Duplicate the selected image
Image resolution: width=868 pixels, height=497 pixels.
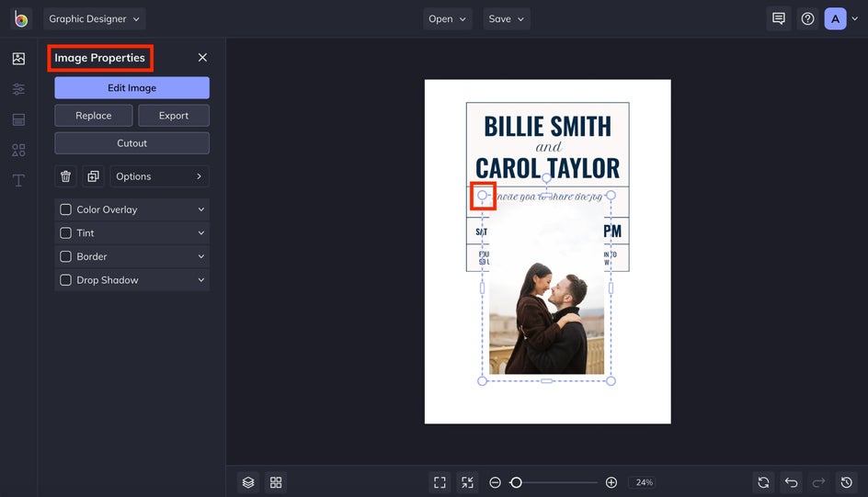93,176
